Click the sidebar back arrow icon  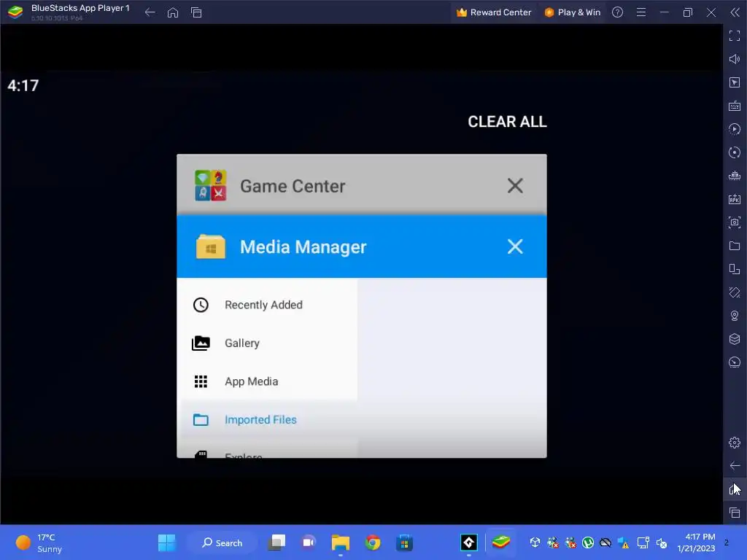click(x=734, y=466)
